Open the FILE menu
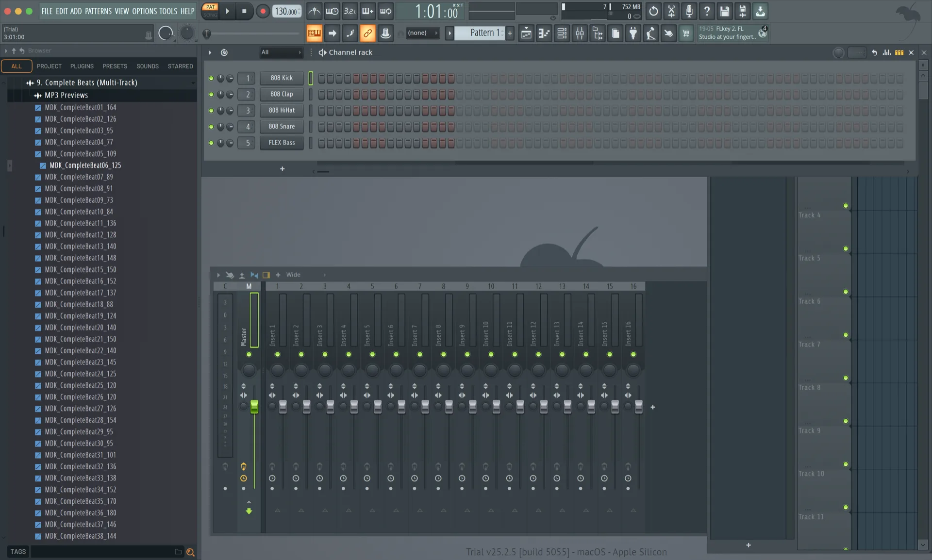Viewport: 932px width, 560px height. click(47, 11)
